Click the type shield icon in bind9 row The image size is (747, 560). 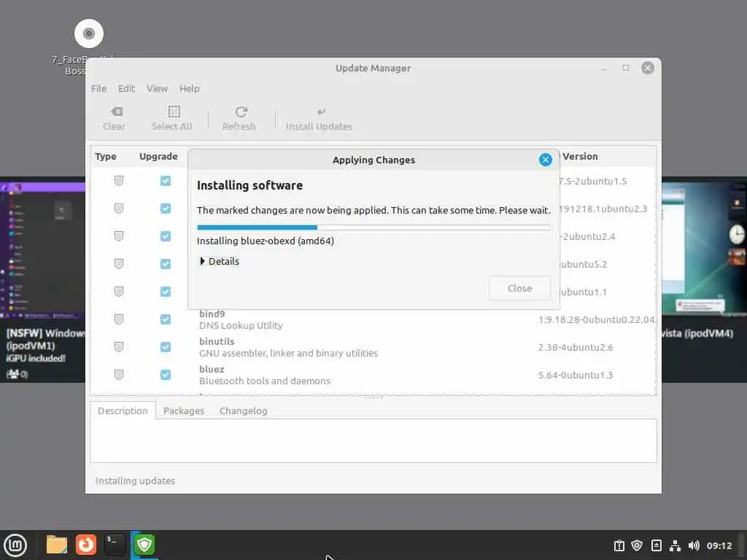119,319
